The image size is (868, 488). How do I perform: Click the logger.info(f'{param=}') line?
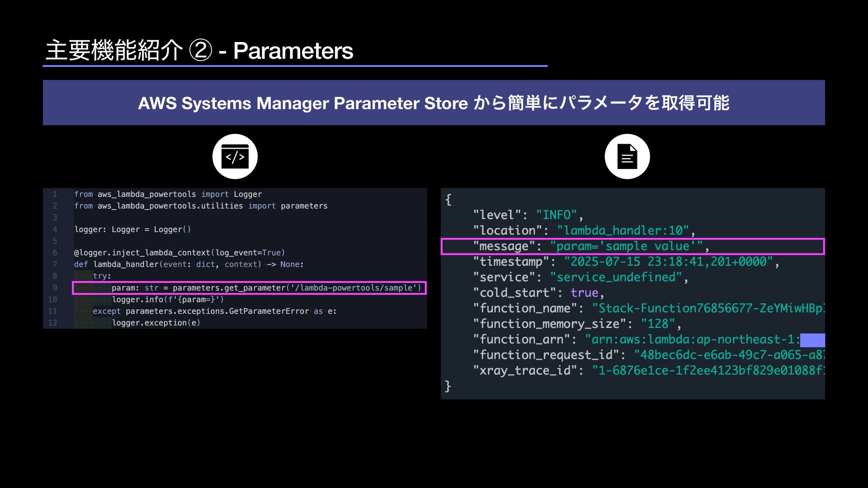click(168, 300)
